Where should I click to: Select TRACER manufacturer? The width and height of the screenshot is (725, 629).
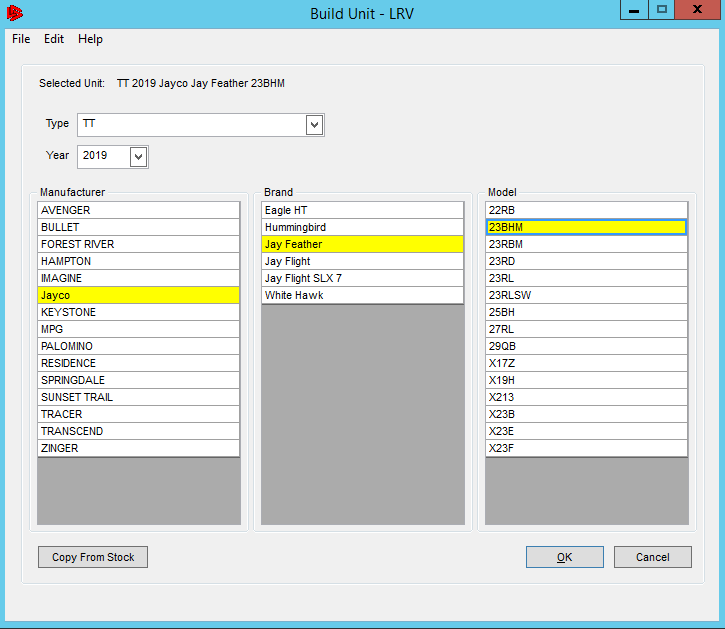138,414
